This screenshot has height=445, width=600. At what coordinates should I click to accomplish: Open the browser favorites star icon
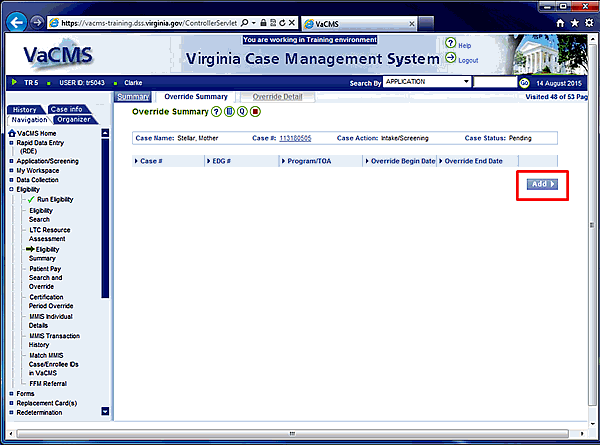pyautogui.click(x=573, y=21)
